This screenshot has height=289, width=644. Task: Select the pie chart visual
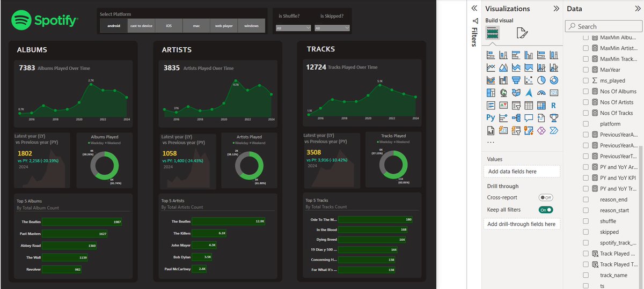pyautogui.click(x=541, y=80)
